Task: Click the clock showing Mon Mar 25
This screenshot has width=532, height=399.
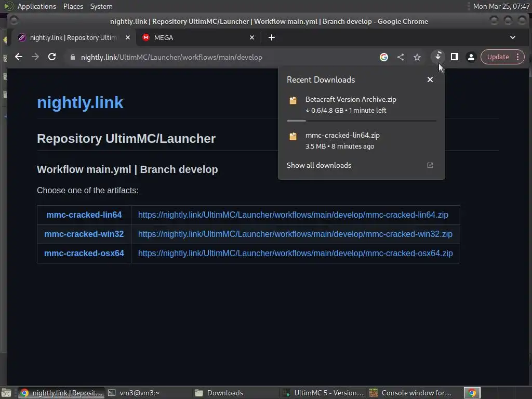Action: [x=501, y=6]
